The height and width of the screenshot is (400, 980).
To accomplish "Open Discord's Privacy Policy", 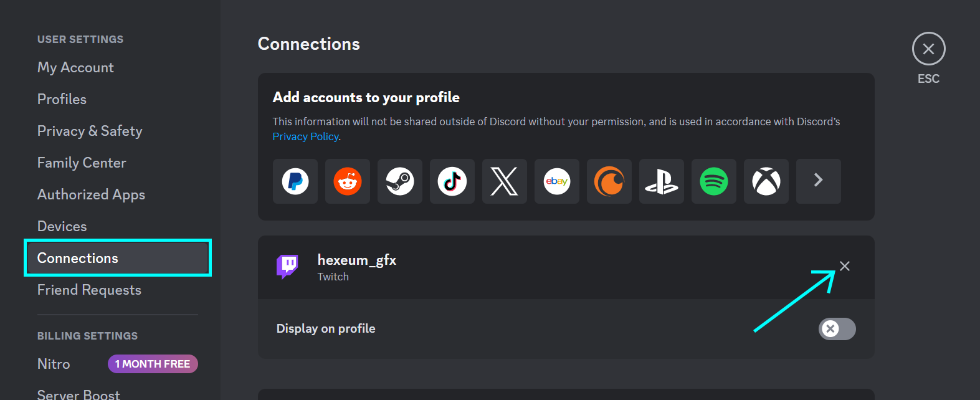I will tap(305, 136).
